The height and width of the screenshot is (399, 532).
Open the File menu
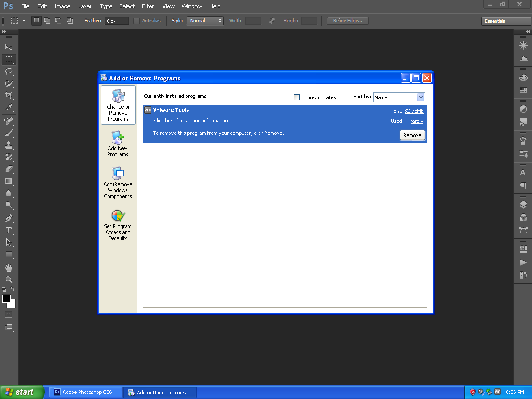[25, 6]
